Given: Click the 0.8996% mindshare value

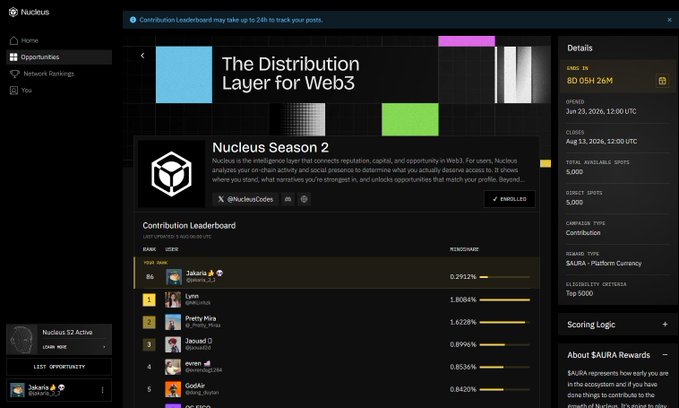Looking at the screenshot, I should 462,345.
